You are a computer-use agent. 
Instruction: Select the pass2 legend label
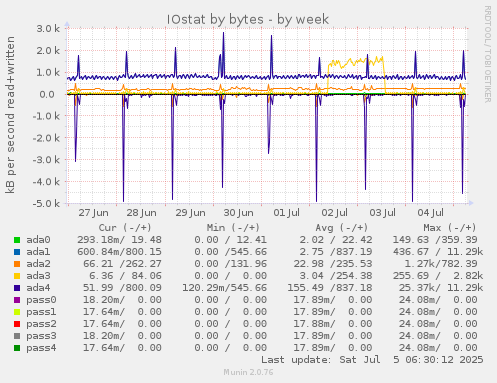[41, 324]
